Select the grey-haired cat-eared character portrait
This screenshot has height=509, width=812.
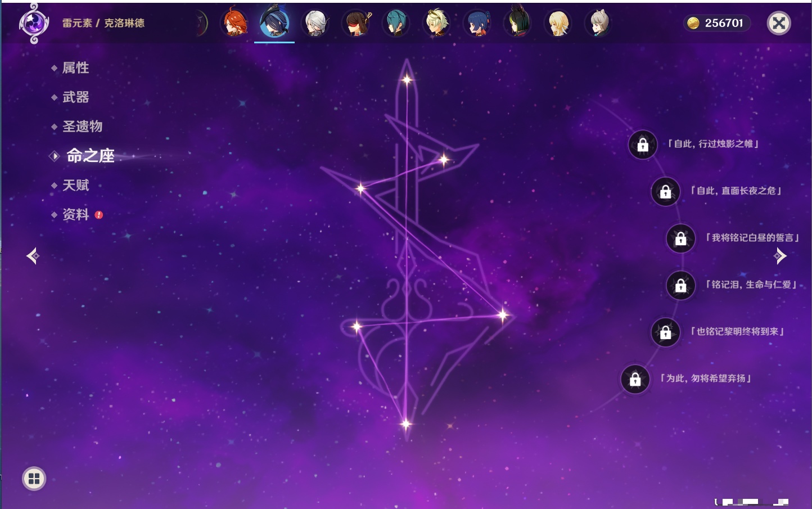(599, 23)
